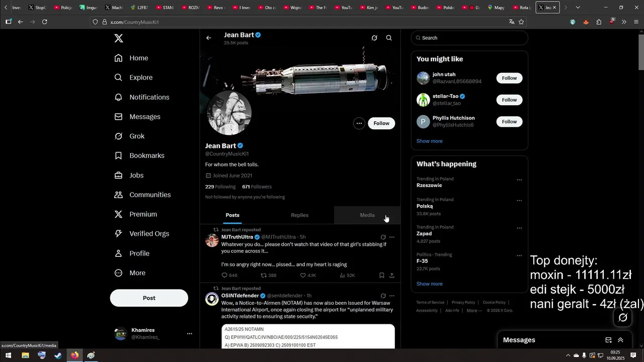Bookmark the MJTruthUltra post
The image size is (644, 362).
click(x=382, y=276)
